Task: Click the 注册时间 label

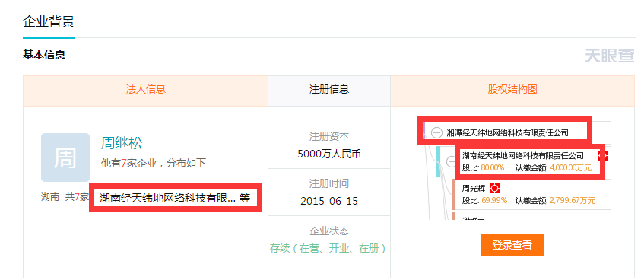Action: [329, 183]
